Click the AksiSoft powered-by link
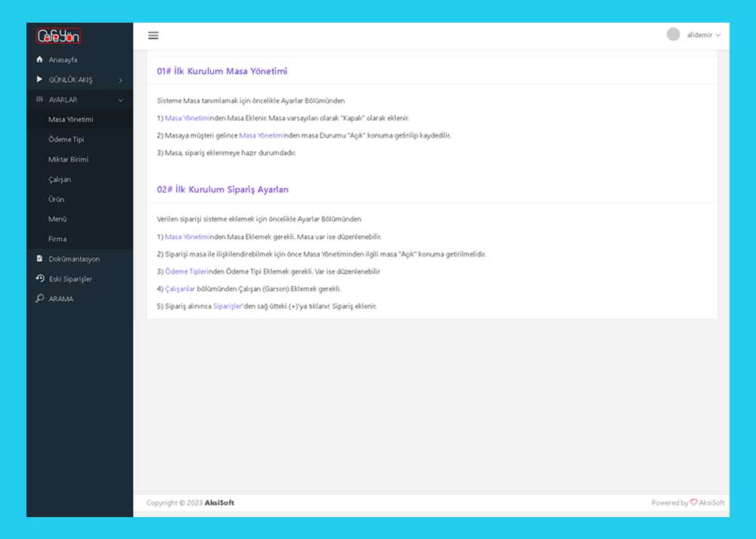 (x=711, y=503)
